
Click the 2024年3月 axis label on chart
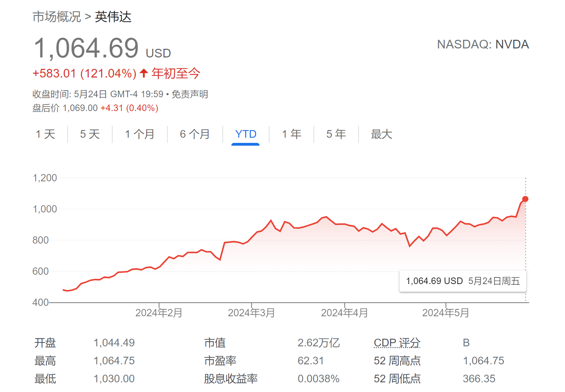point(252,312)
